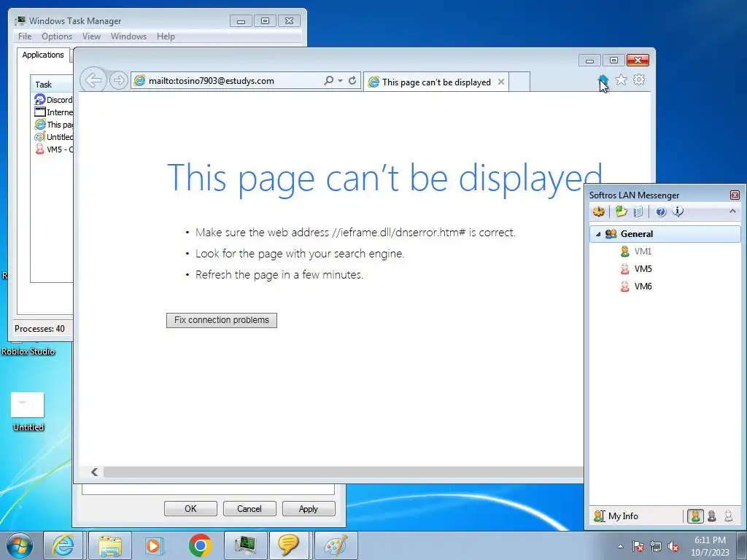The image size is (747, 560).
Task: Go forward in Internet Explorer
Action: point(119,80)
